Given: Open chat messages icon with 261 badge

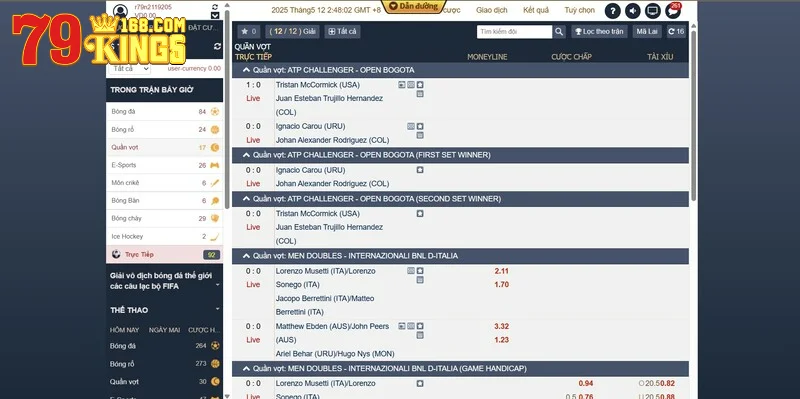Looking at the screenshot, I should point(672,11).
